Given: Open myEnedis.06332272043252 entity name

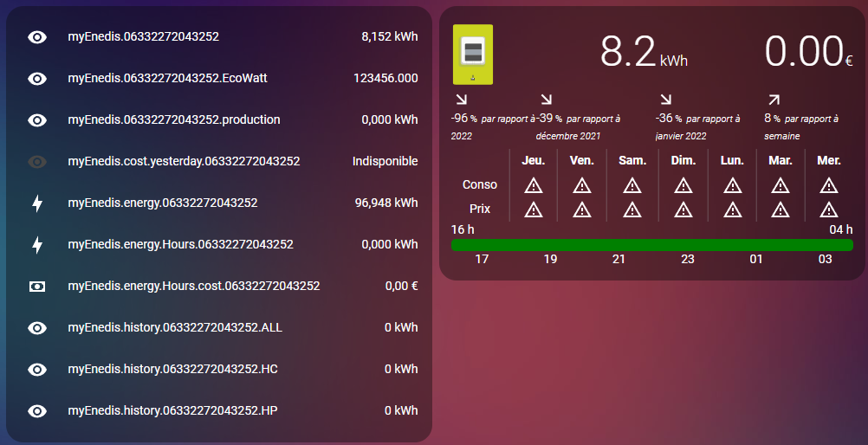Looking at the screenshot, I should (x=144, y=36).
